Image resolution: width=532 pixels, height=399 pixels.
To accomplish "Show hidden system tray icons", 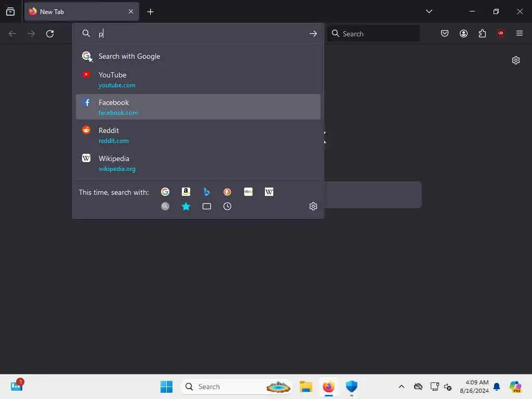I will click(x=402, y=387).
